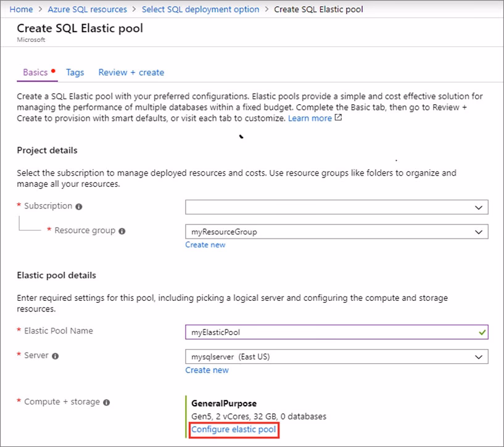
Task: Click the Elastic Pool Name input field
Action: click(337, 332)
